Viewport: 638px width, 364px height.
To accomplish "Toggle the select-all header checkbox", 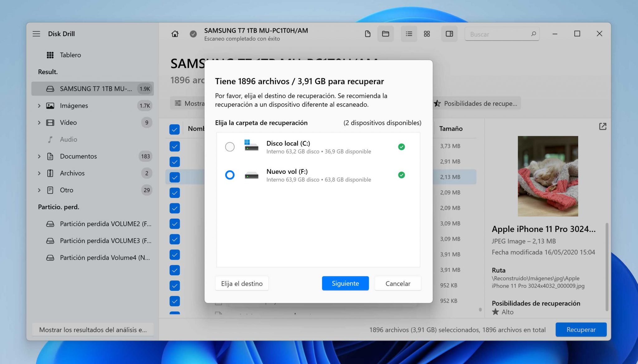I will [x=174, y=129].
